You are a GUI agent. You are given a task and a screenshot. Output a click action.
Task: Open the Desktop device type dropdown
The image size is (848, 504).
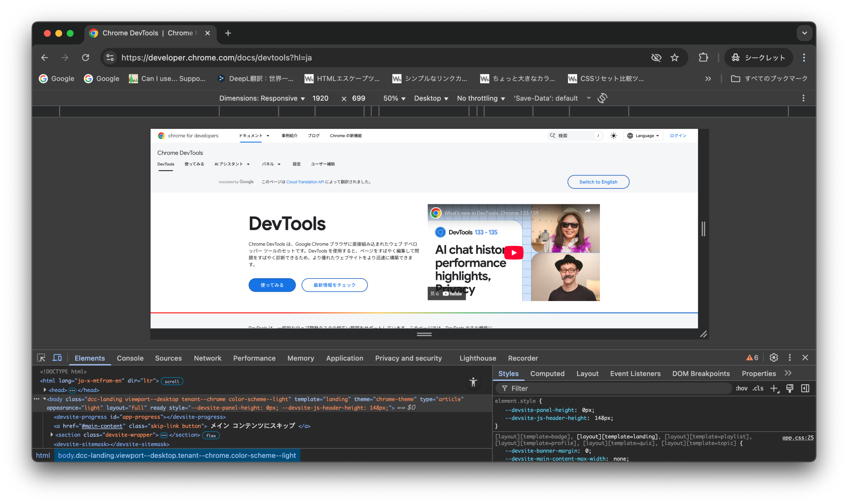431,98
